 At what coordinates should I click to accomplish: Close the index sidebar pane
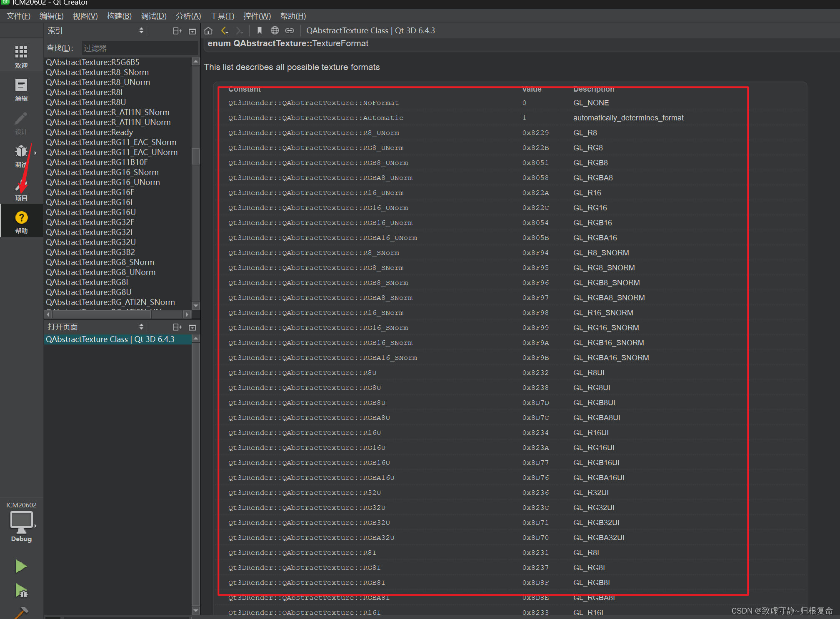tap(192, 31)
